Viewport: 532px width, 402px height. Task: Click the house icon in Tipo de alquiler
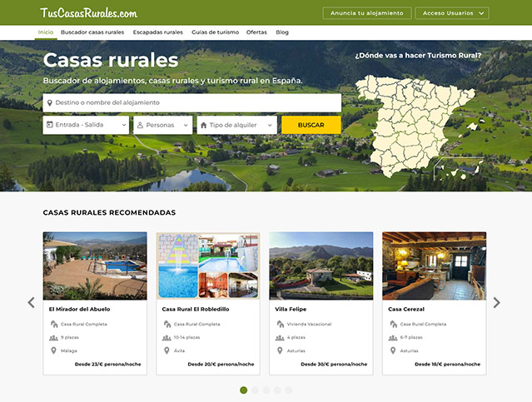202,125
